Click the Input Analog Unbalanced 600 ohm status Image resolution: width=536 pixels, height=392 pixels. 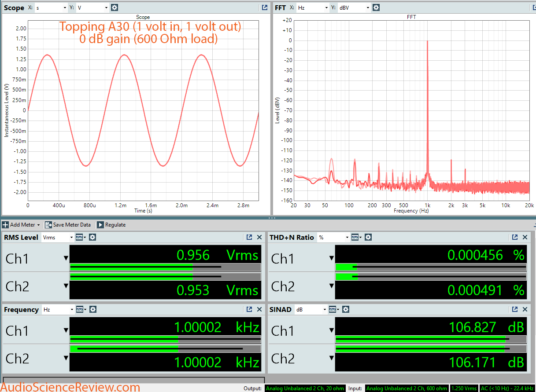pos(407,388)
